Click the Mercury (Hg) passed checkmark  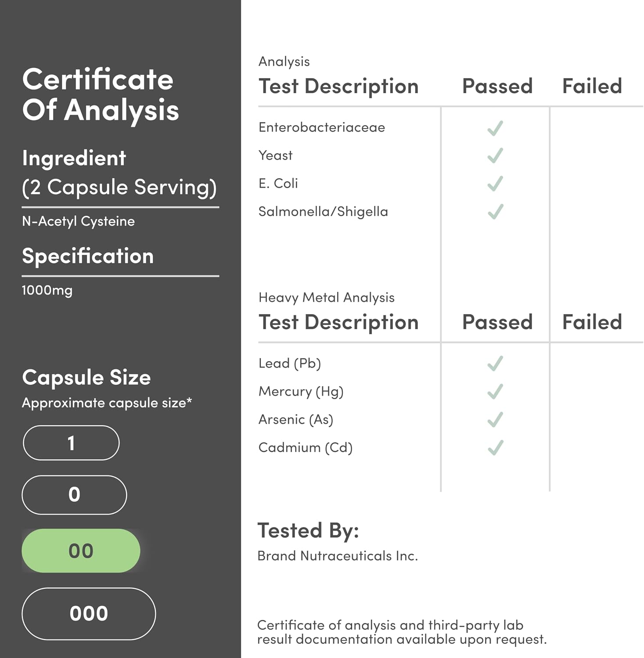(495, 392)
